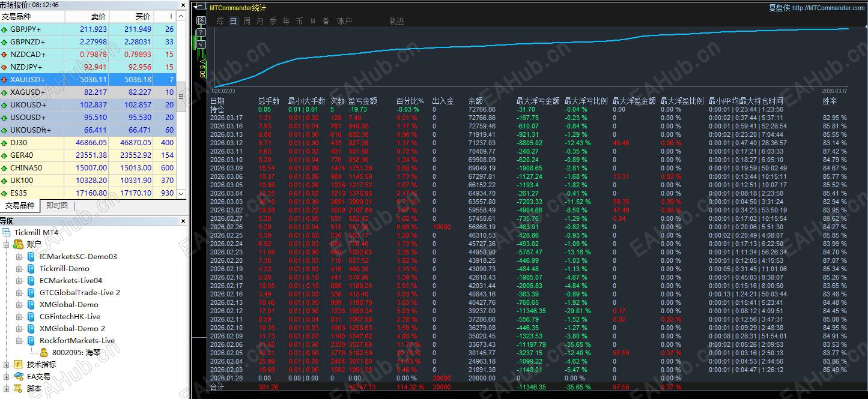The image size is (868, 399).
Task: Click the GER40 symbol arrow icon
Action: [4, 155]
